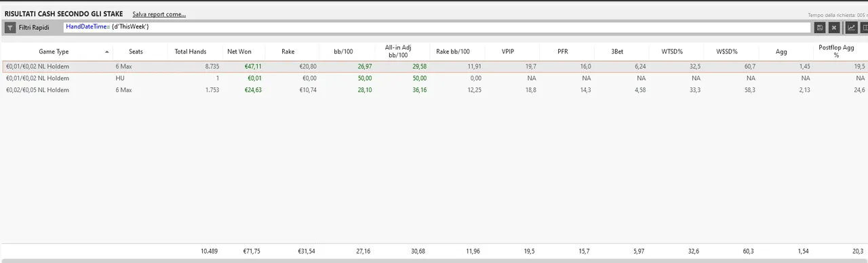Click the €31,54 total rake summary

[x=307, y=251]
